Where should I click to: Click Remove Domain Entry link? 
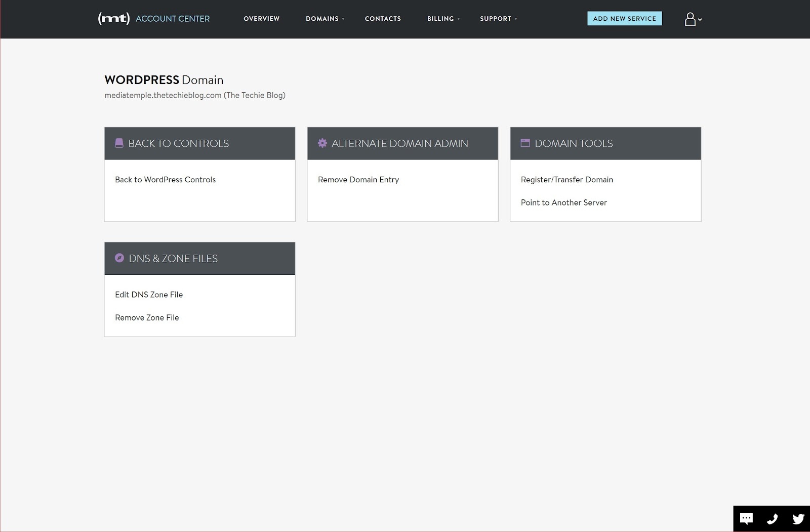coord(358,180)
